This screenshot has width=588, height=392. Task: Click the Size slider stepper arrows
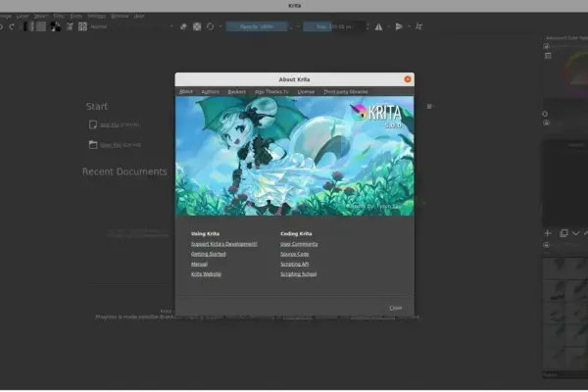[367, 26]
